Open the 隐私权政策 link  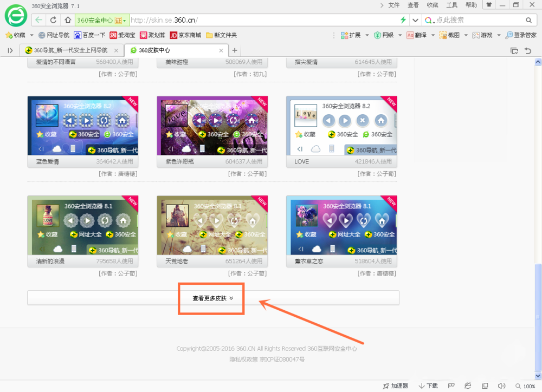tap(244, 359)
